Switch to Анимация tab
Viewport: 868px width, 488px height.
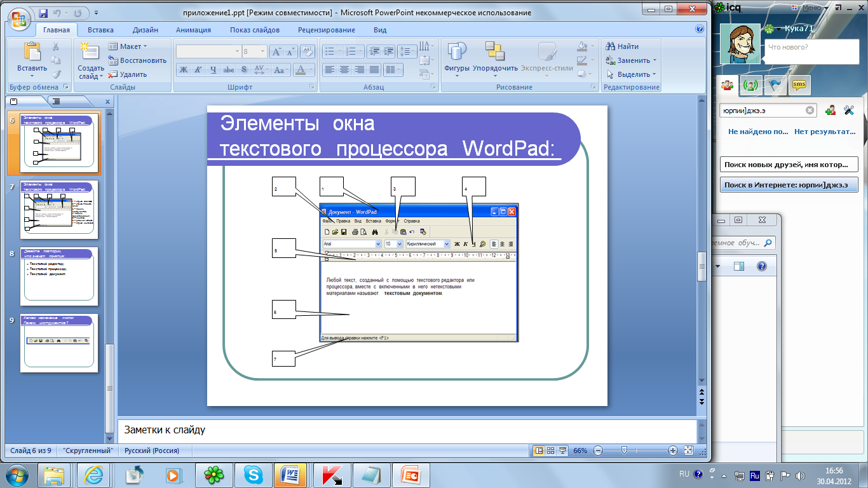pos(193,30)
